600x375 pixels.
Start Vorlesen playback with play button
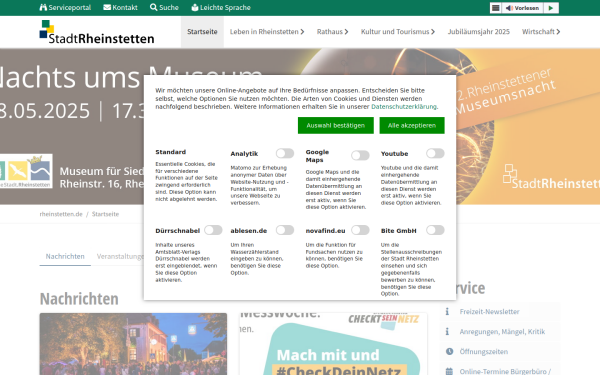(551, 8)
